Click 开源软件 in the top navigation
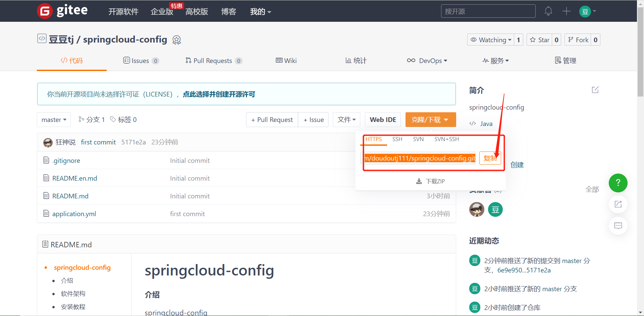 123,12
